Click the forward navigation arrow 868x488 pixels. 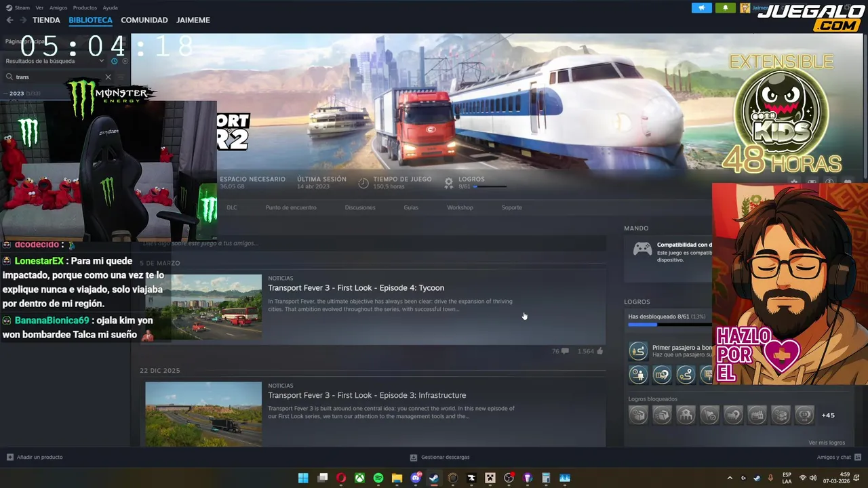[x=23, y=20]
